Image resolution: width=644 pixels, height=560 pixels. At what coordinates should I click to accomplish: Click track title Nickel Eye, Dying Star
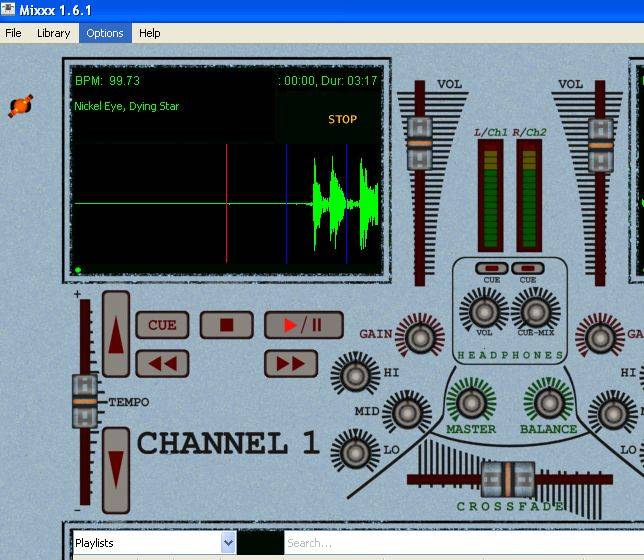pyautogui.click(x=126, y=106)
